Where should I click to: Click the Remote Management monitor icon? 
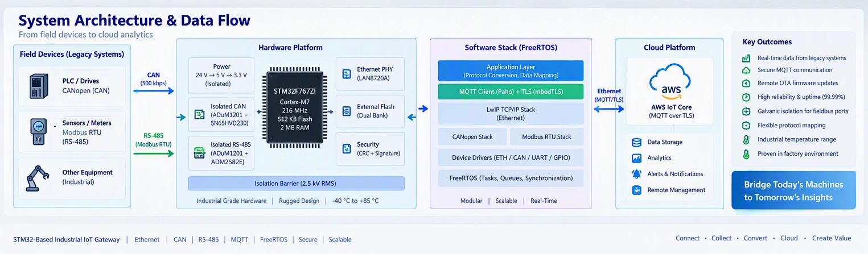(x=637, y=190)
